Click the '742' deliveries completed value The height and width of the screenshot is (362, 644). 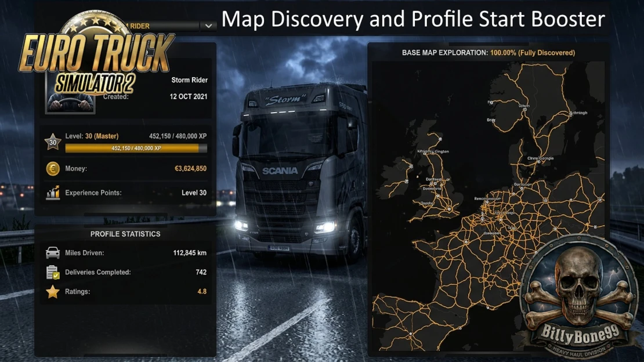point(201,272)
